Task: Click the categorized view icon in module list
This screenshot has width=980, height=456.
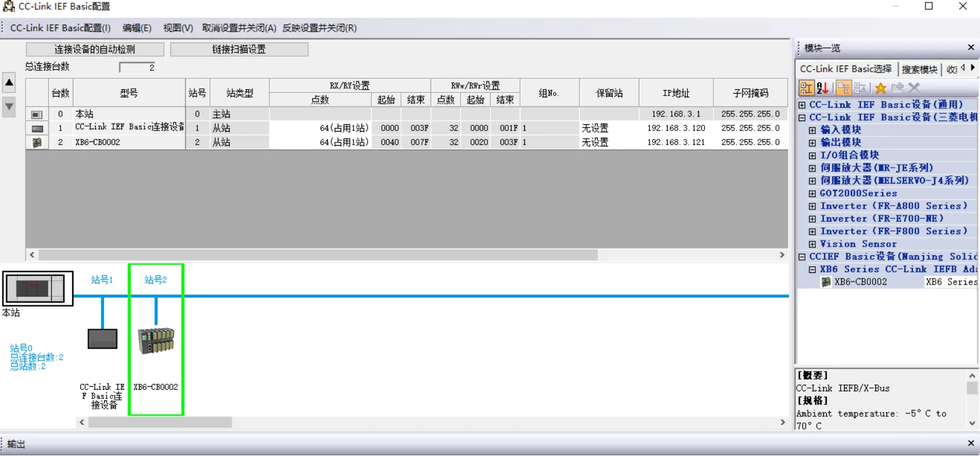Action: (x=807, y=88)
